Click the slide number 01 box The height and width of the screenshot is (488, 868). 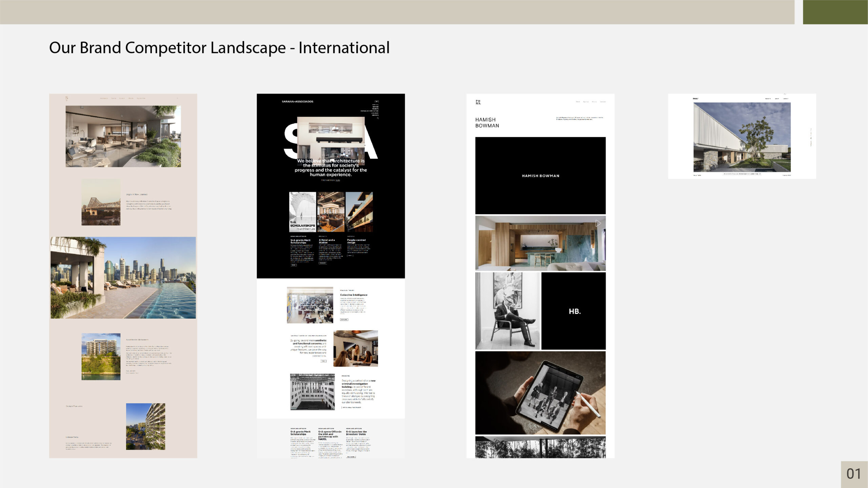coord(854,474)
